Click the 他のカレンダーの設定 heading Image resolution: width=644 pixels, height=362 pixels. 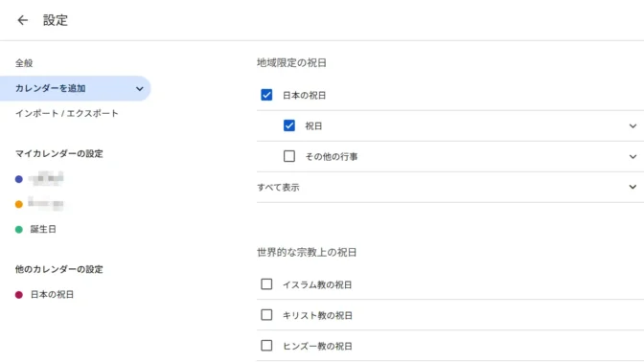(59, 269)
